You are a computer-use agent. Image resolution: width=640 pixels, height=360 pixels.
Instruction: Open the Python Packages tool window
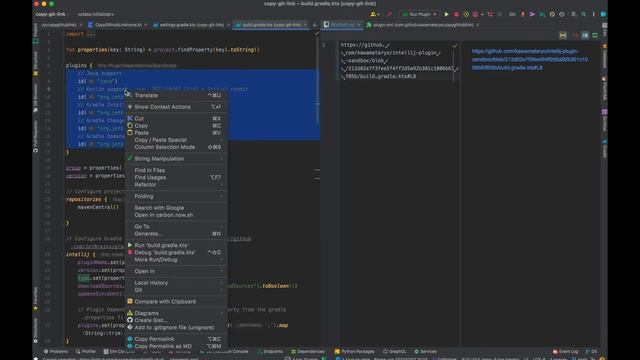(354, 351)
